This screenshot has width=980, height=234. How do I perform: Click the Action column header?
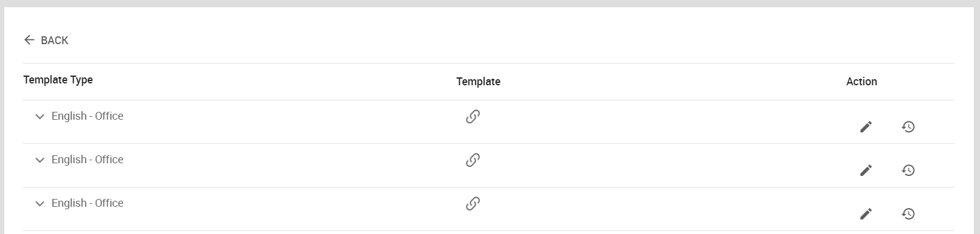pos(862,82)
